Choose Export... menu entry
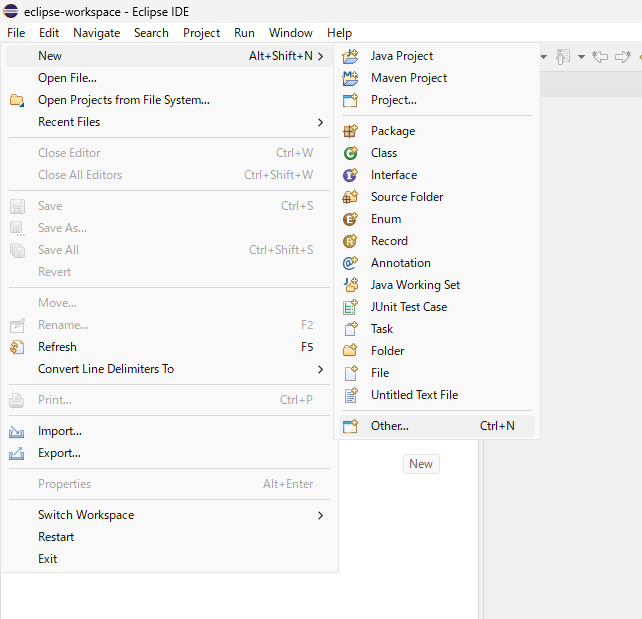The image size is (642, 619). pos(169,454)
